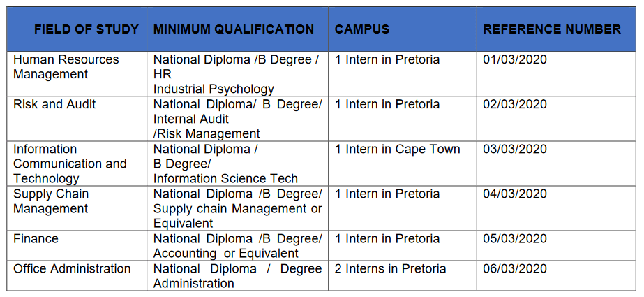Click the Finance field cell
This screenshot has height=297, width=644.
[x=36, y=239]
